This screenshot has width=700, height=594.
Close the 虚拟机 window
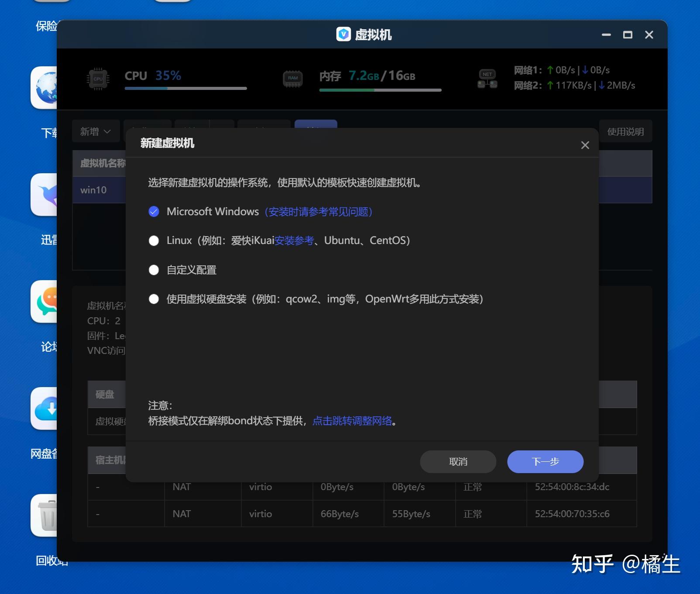[649, 35]
